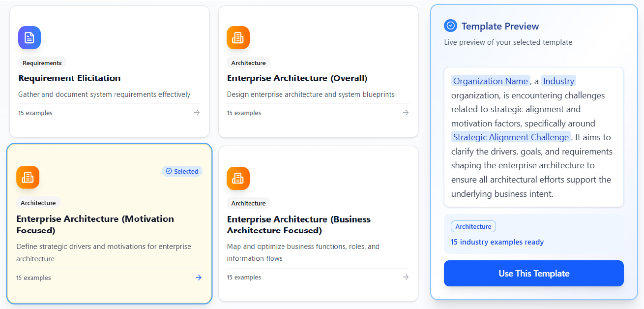The height and width of the screenshot is (309, 644).
Task: Select Enterprise Architecture (Business Architecture Focused) title
Action: tap(298, 224)
